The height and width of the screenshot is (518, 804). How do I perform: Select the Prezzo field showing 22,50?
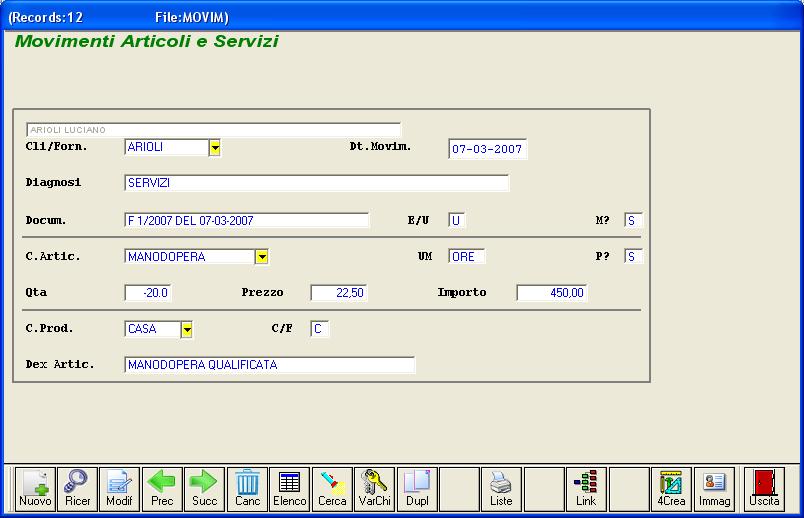(339, 293)
